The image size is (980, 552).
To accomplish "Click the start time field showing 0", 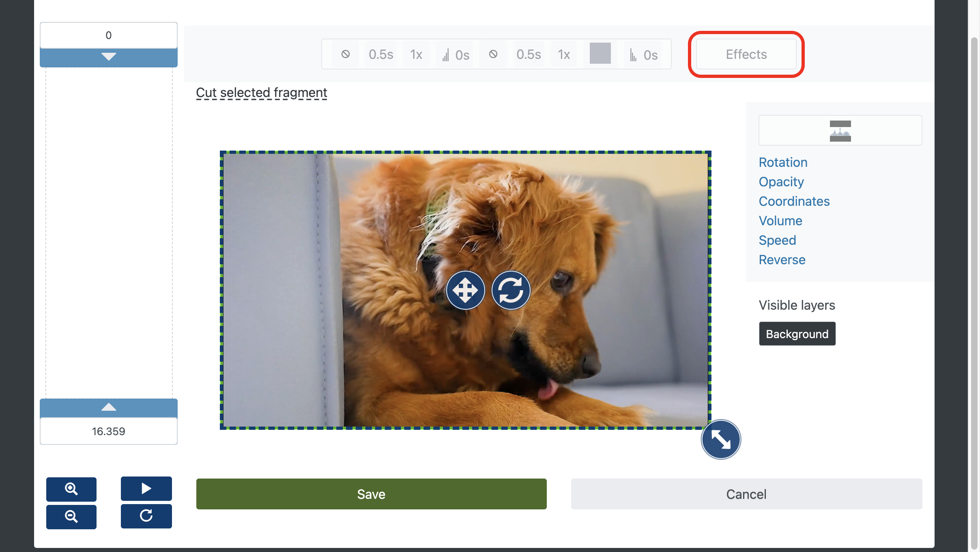I will click(109, 35).
